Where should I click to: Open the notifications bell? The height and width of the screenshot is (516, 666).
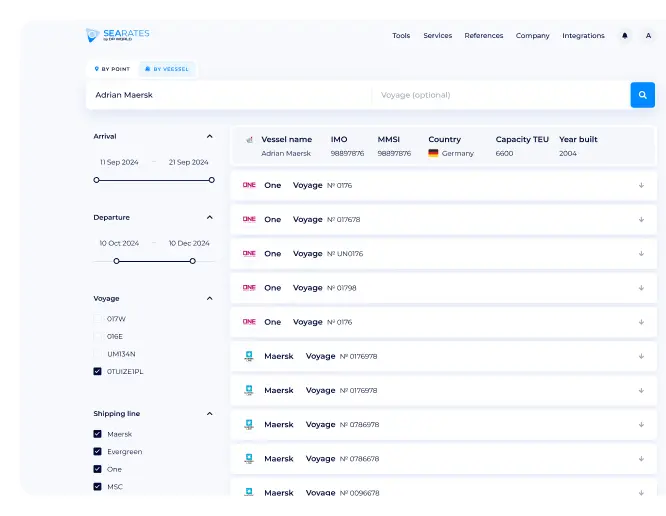[x=625, y=36]
